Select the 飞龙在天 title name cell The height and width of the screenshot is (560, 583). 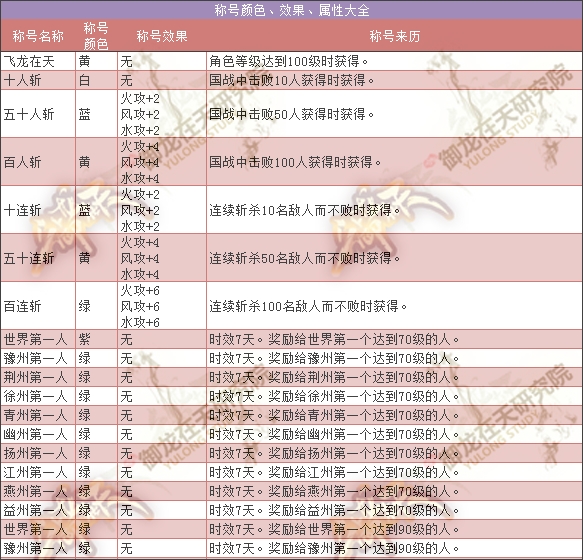click(38, 61)
